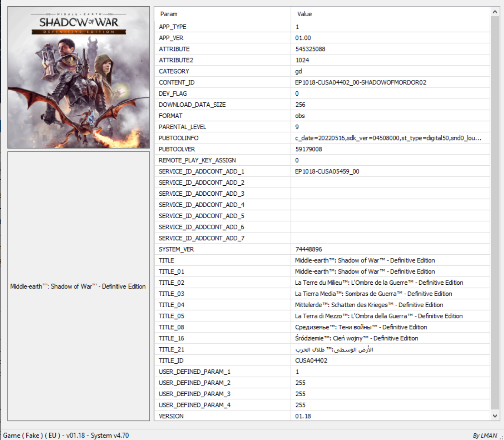Click the scroll down arrow of the parameter list
This screenshot has height=440, width=504.
(495, 416)
